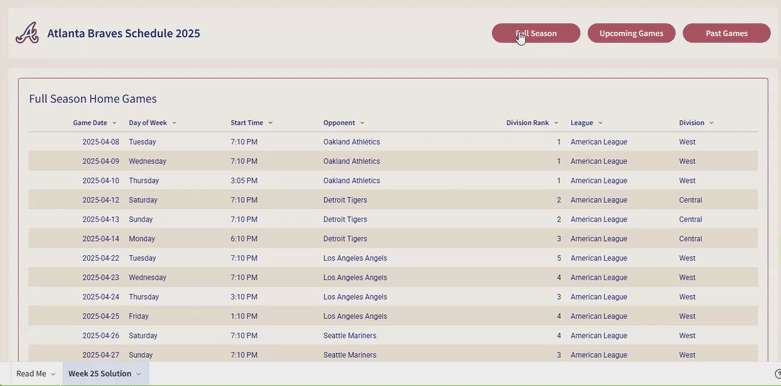Click the Full Season Home Games title
Viewport: 781px width, 386px height.
tap(93, 99)
